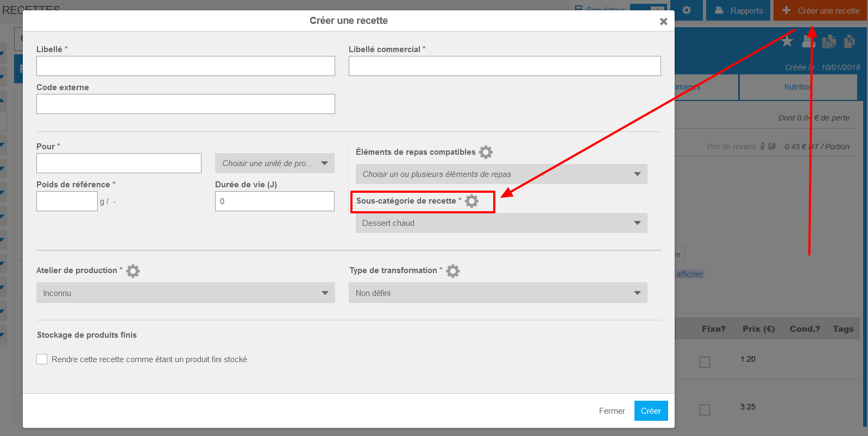
Task: Open Atelier de production settings gear
Action: click(x=133, y=271)
